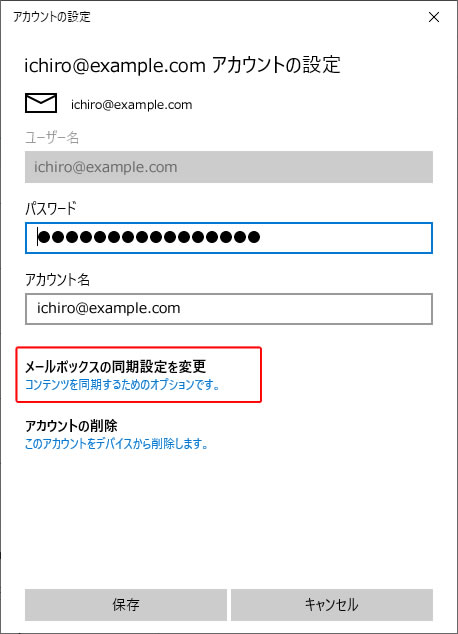Viewport: 458px width, 634px height.
Task: Click ichiro@example.com text inside アカウント名 box
Action: (109, 308)
